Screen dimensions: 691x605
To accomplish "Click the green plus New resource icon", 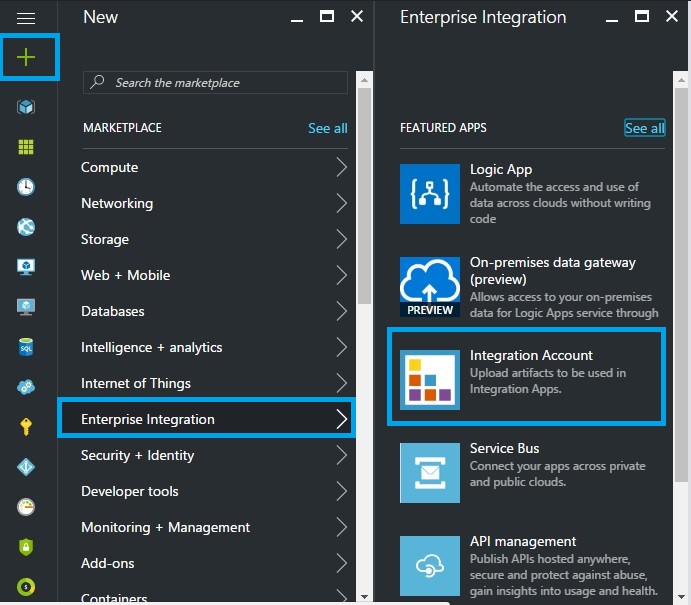I will 26,57.
